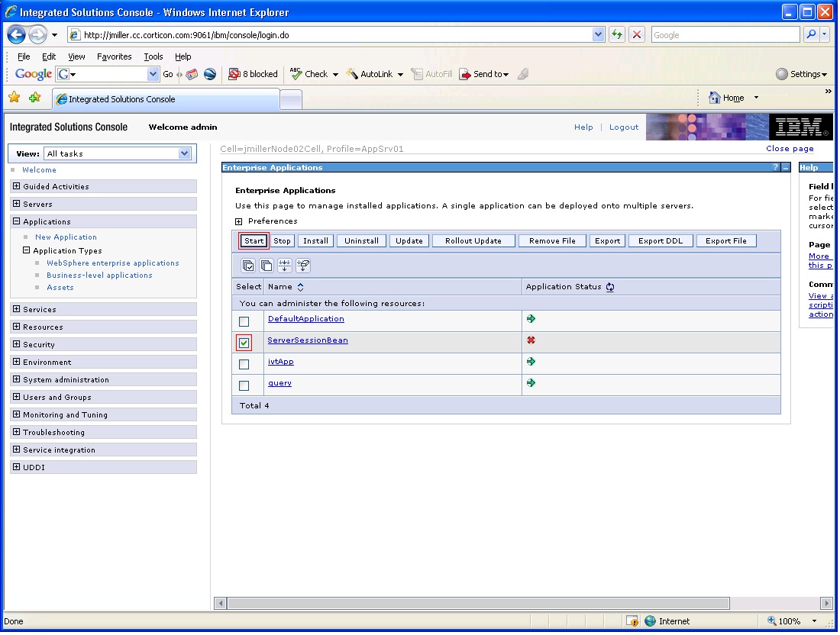Screen dimensions: 840x635
Task: Click the browser Back arrow button
Action: click(x=16, y=35)
